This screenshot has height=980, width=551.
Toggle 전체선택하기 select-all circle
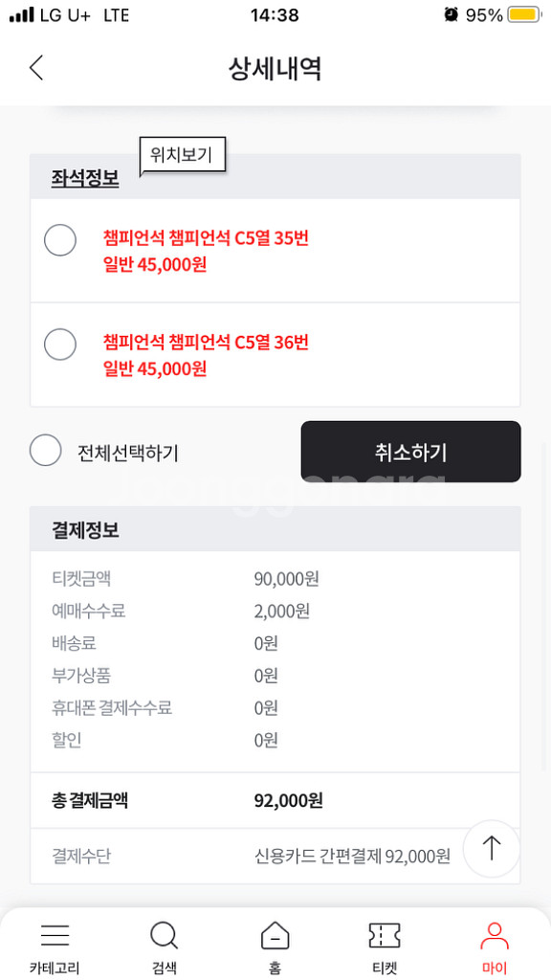(46, 450)
